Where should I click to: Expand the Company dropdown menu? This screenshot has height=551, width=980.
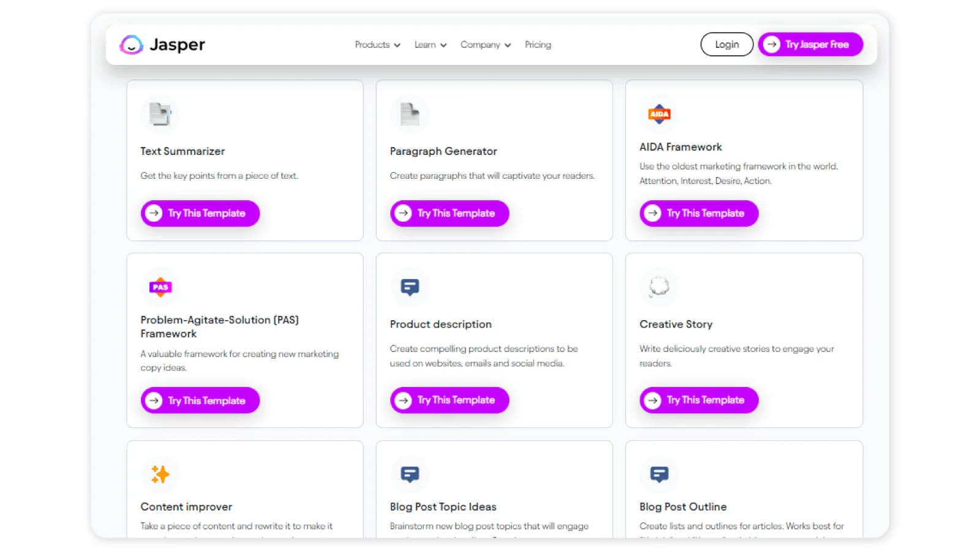tap(486, 45)
